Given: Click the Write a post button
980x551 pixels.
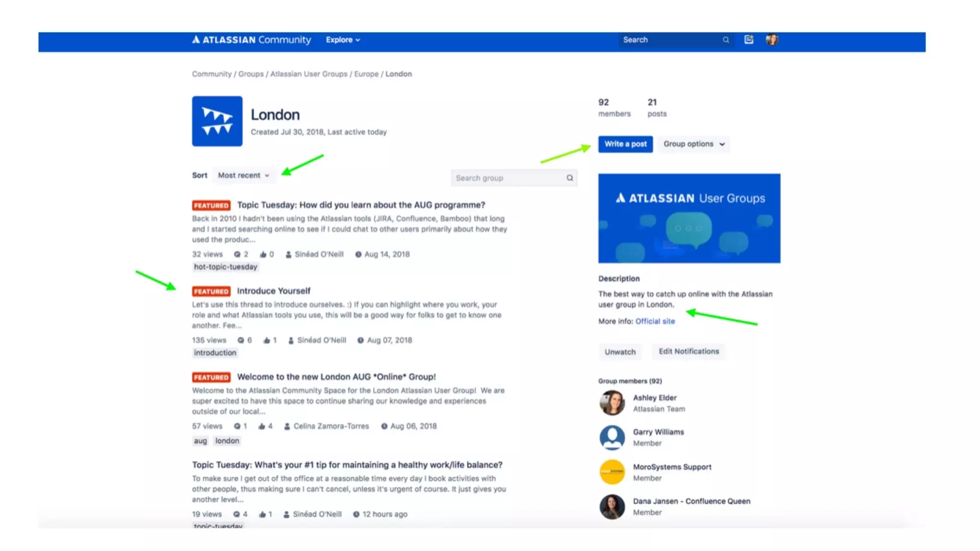Looking at the screenshot, I should 625,144.
